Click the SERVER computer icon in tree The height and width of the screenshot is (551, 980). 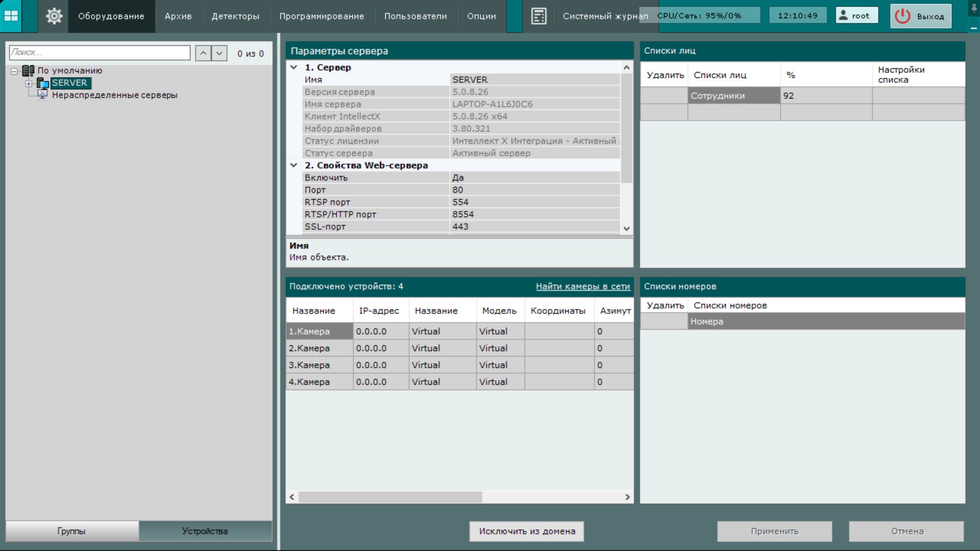[x=43, y=83]
